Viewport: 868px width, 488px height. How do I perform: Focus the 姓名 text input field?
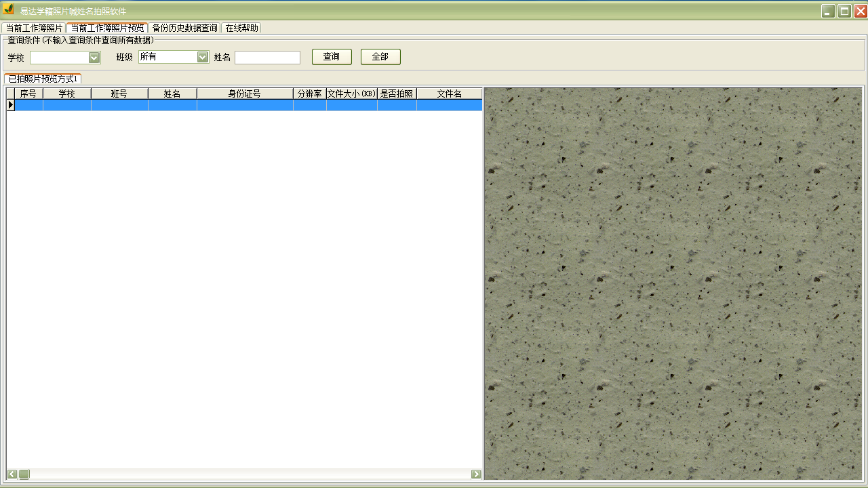point(267,58)
